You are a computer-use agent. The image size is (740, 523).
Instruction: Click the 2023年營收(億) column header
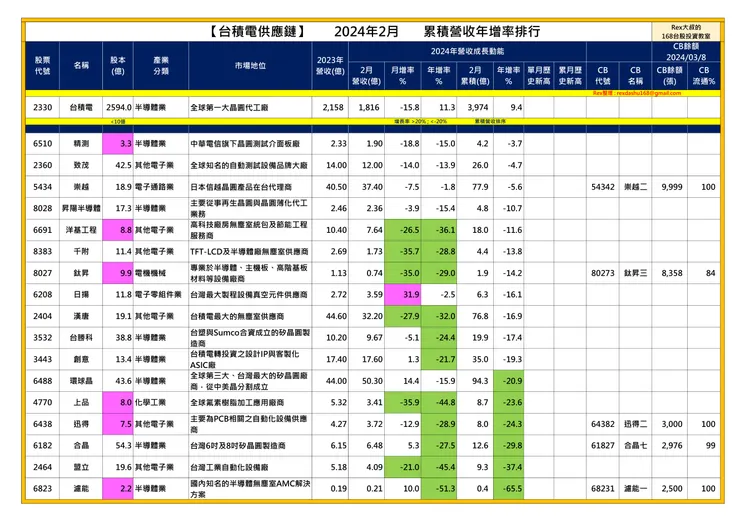[330, 66]
